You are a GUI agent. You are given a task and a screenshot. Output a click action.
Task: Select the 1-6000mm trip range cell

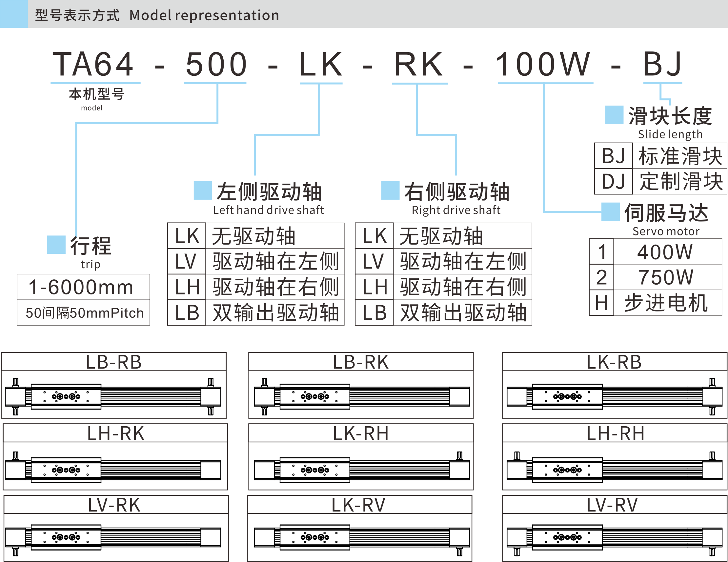[x=83, y=287]
